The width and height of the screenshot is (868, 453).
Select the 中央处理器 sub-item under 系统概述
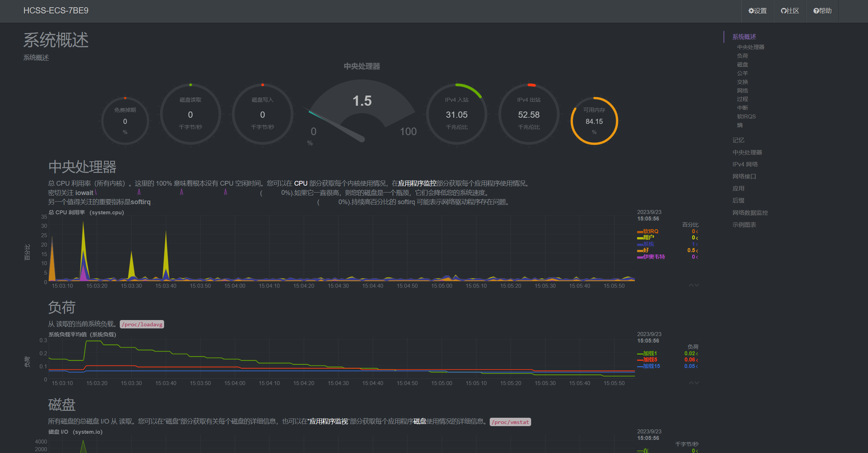coord(750,47)
